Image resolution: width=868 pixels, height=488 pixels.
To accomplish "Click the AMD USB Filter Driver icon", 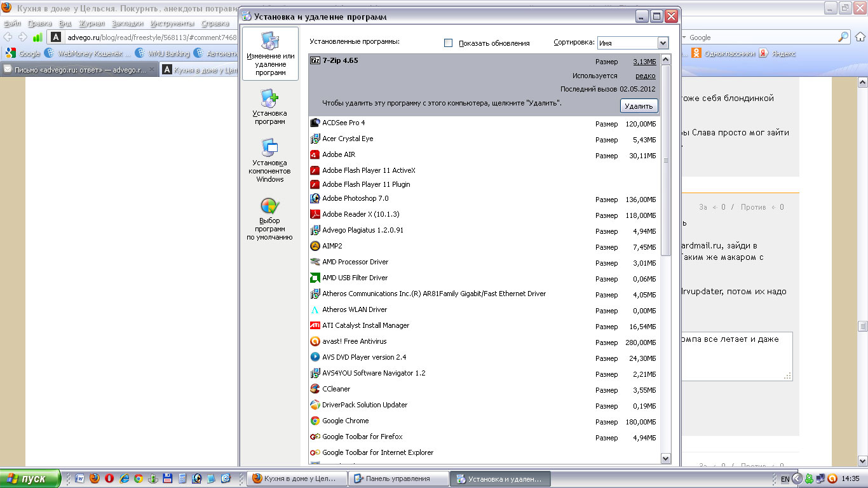I will [x=315, y=278].
